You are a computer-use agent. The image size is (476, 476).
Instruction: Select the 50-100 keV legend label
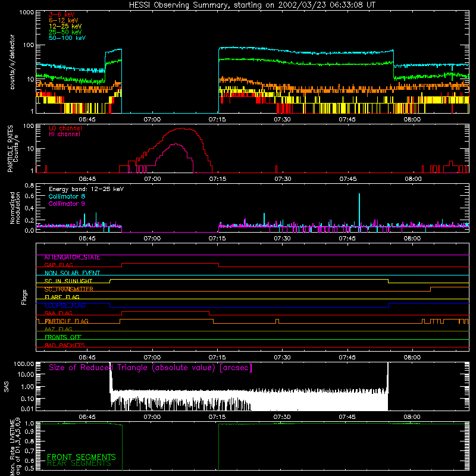67,38
